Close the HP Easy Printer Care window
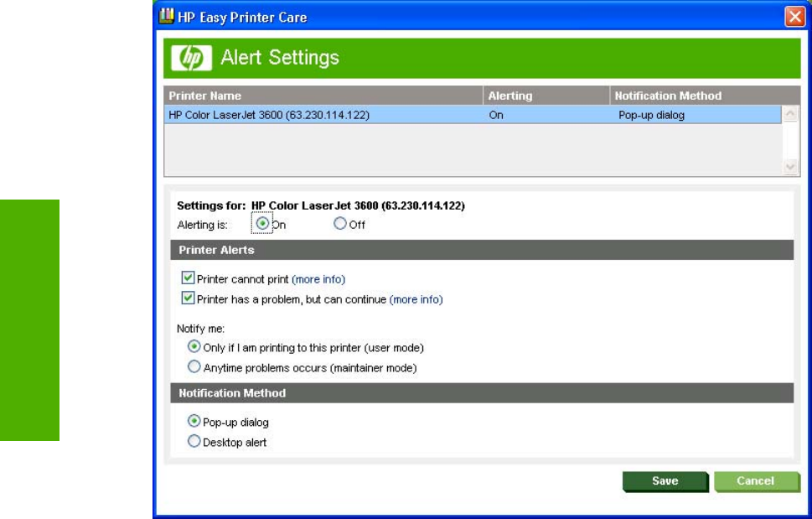812x519 pixels. (x=794, y=17)
